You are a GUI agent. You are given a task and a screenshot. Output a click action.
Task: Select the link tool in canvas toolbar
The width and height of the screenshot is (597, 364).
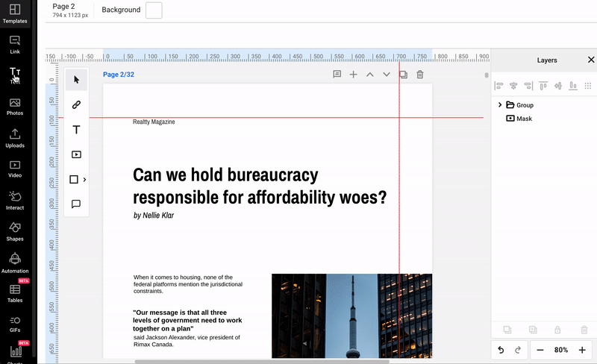tap(77, 104)
